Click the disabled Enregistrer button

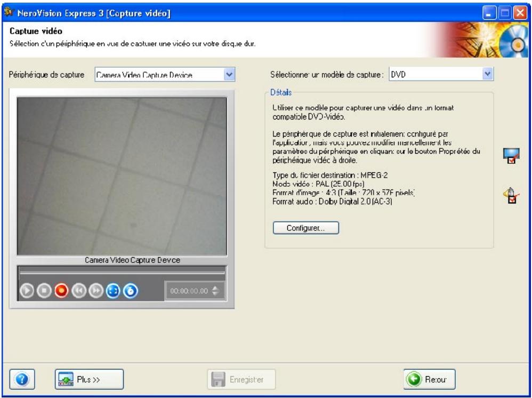[241, 379]
